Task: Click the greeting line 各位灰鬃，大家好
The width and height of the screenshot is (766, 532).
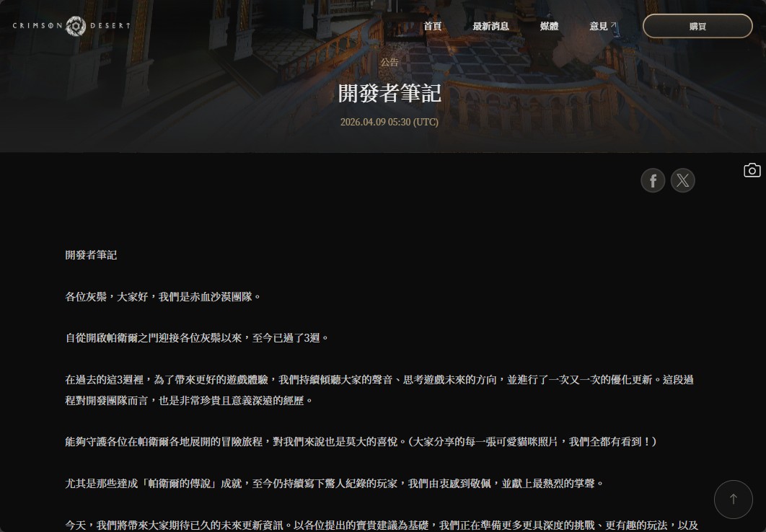Action: pos(162,296)
